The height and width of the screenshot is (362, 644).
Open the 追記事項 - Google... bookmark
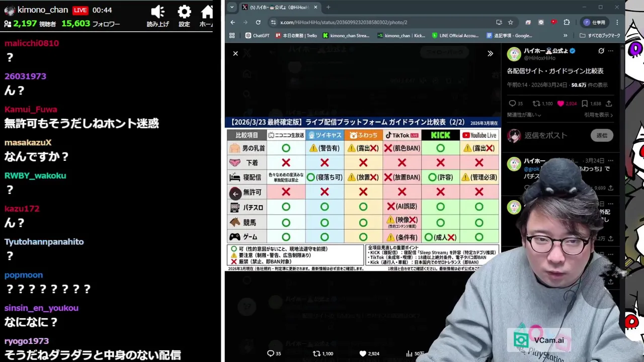pyautogui.click(x=510, y=36)
